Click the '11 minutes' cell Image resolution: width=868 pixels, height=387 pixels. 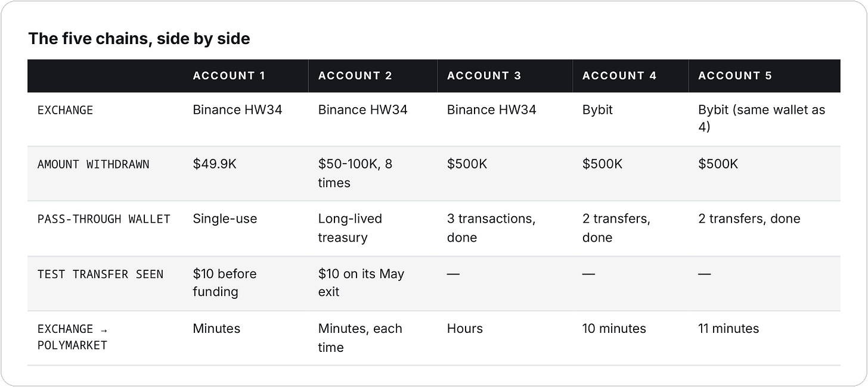click(x=728, y=329)
